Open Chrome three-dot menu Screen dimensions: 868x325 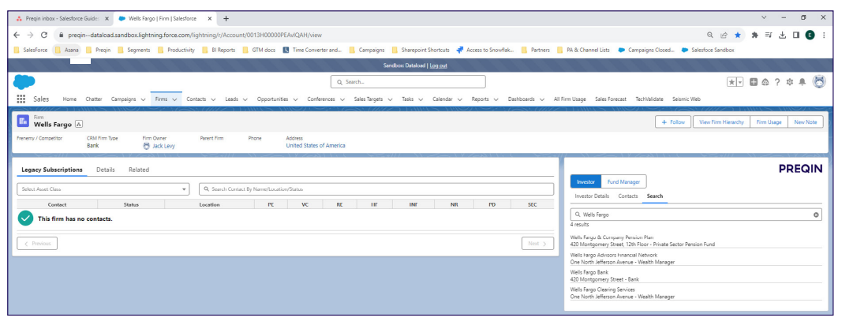(x=824, y=35)
